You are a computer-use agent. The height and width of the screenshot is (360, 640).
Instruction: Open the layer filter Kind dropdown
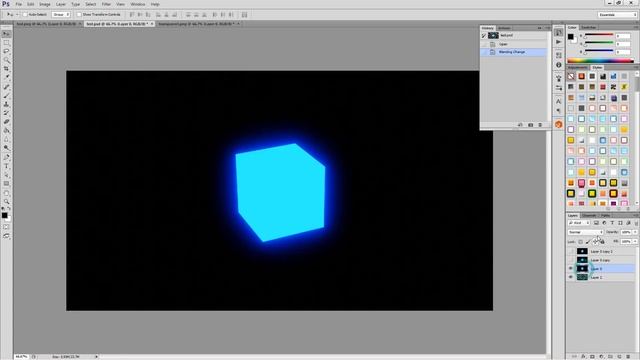[579, 223]
